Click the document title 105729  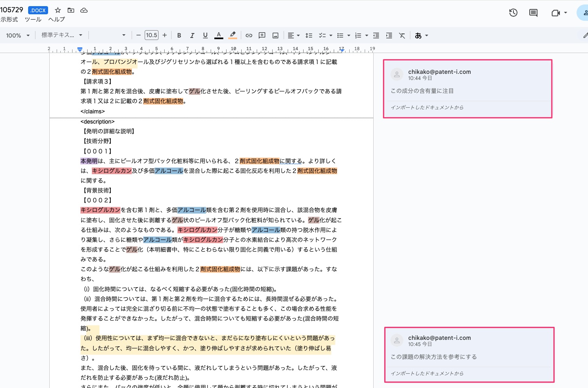click(x=12, y=10)
